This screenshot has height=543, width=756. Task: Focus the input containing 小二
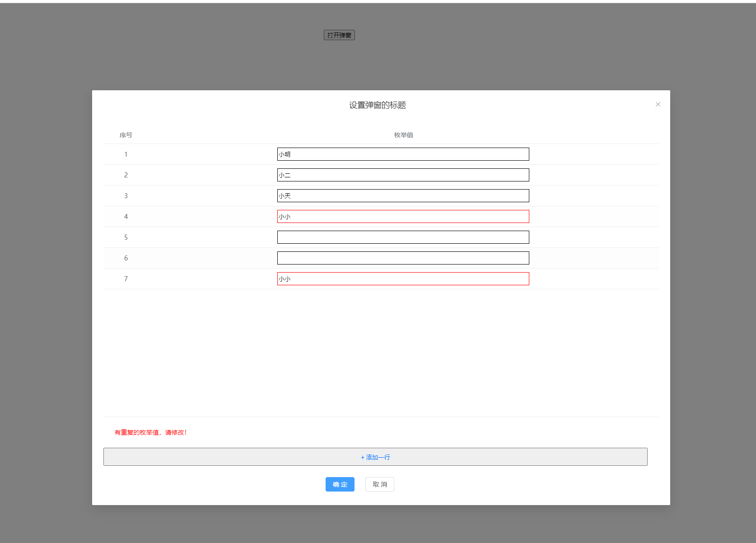403,175
